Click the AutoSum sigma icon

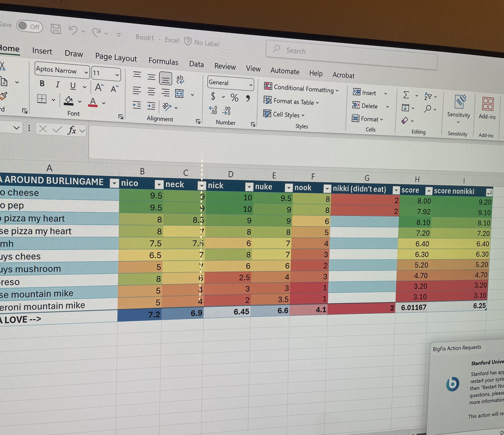click(406, 95)
